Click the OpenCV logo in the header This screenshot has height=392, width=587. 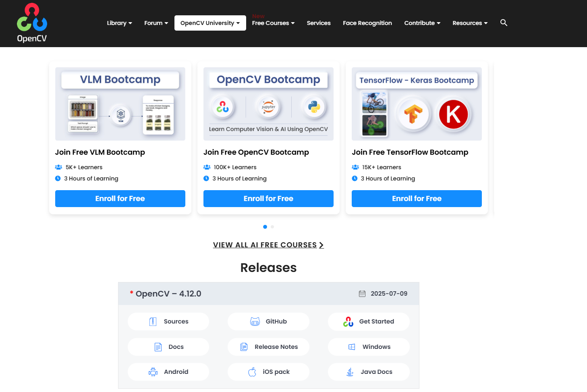click(32, 23)
